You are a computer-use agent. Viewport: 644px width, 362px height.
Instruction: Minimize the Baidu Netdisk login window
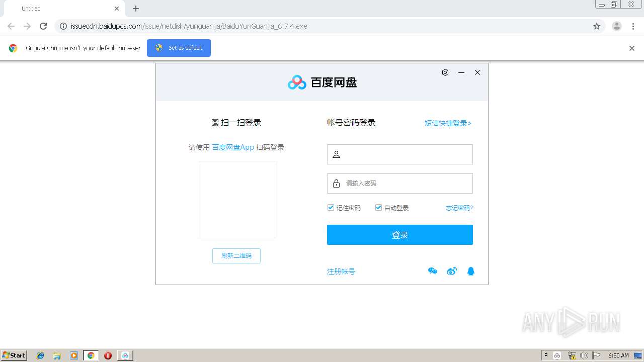pos(461,72)
